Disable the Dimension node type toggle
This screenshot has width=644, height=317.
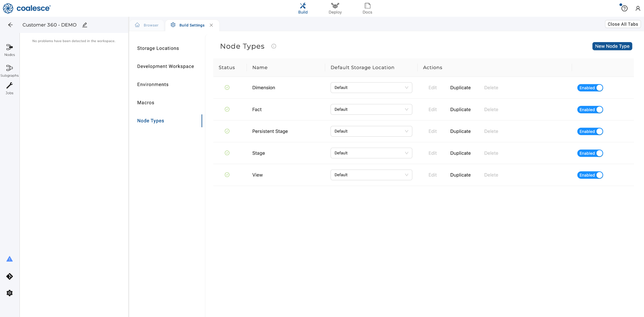pyautogui.click(x=590, y=88)
